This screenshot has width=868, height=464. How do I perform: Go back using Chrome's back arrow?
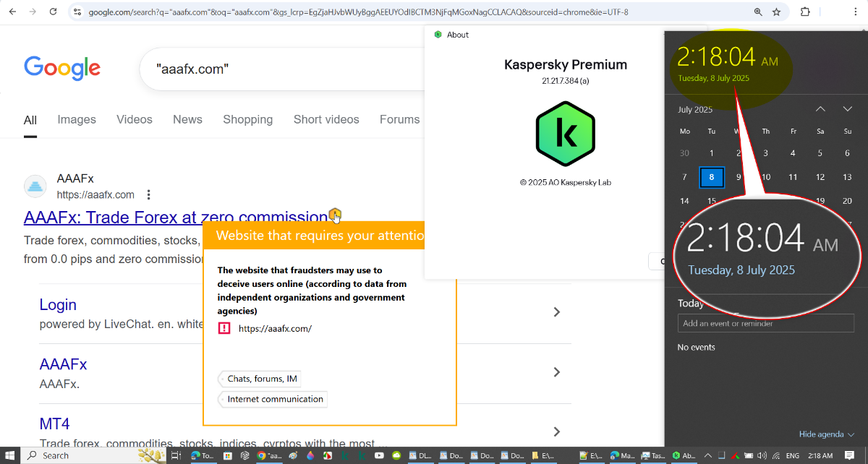pos(12,12)
